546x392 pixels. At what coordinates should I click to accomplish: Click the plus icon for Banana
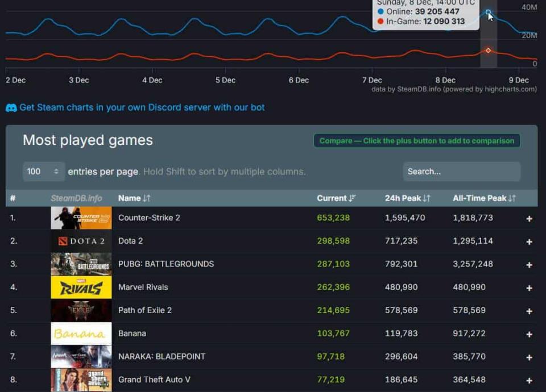[529, 335]
